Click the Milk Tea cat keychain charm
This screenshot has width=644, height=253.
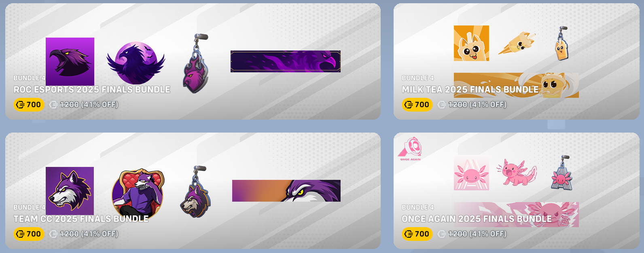pyautogui.click(x=561, y=43)
